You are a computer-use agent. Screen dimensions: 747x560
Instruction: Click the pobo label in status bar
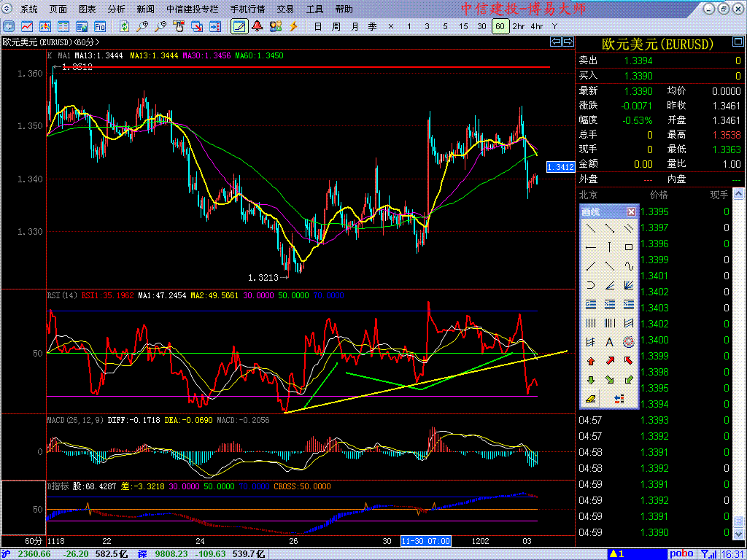pyautogui.click(x=681, y=554)
